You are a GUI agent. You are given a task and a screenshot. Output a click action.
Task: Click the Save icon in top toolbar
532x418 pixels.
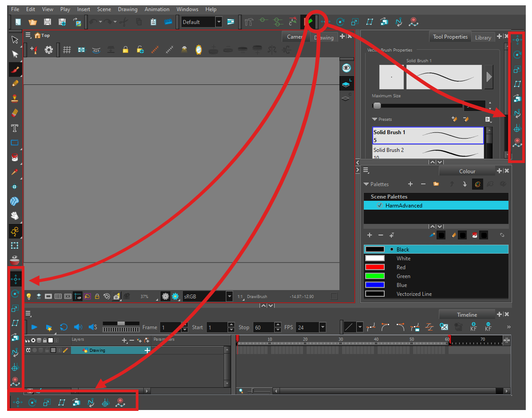coord(47,22)
